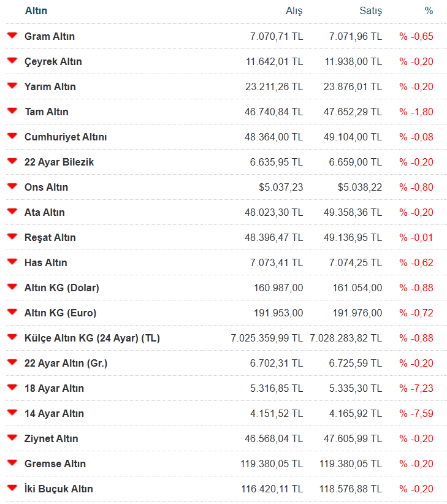The width and height of the screenshot is (447, 504).
Task: Open the Ata Altın page
Action: coord(44,212)
